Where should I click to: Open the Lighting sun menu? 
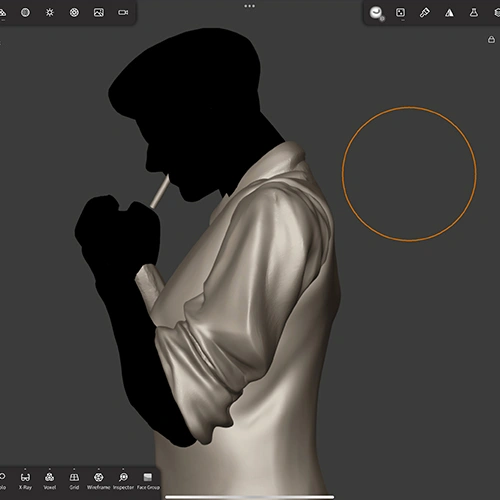(x=50, y=13)
